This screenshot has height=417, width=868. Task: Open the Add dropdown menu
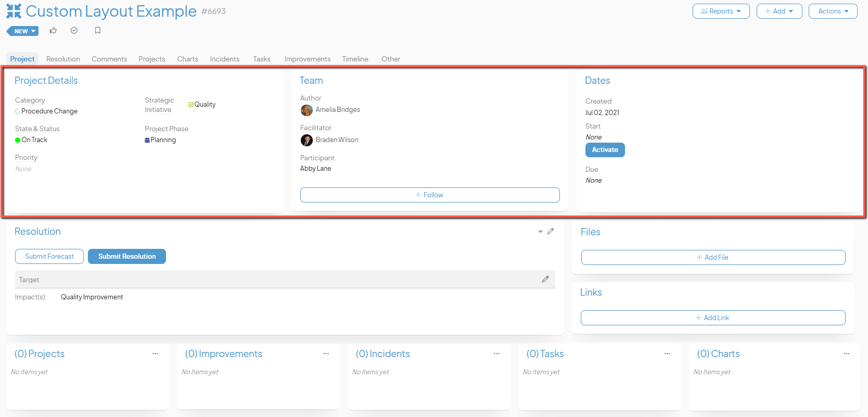point(779,11)
